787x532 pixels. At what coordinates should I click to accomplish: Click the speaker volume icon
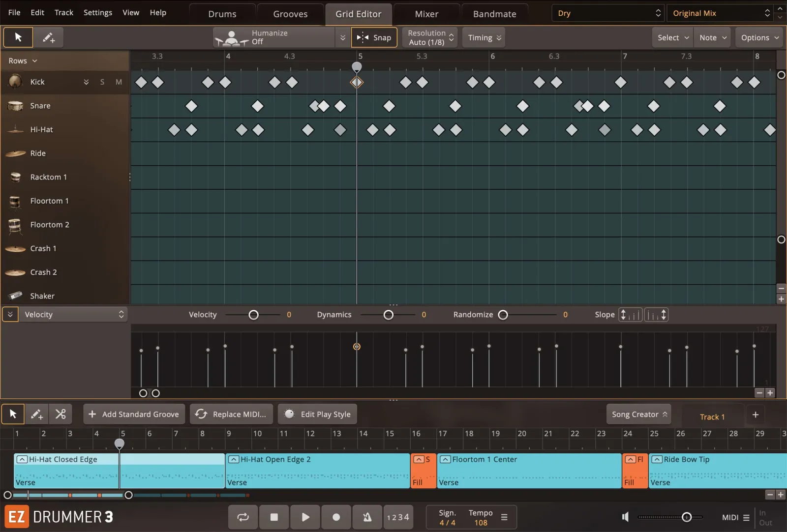(x=625, y=517)
